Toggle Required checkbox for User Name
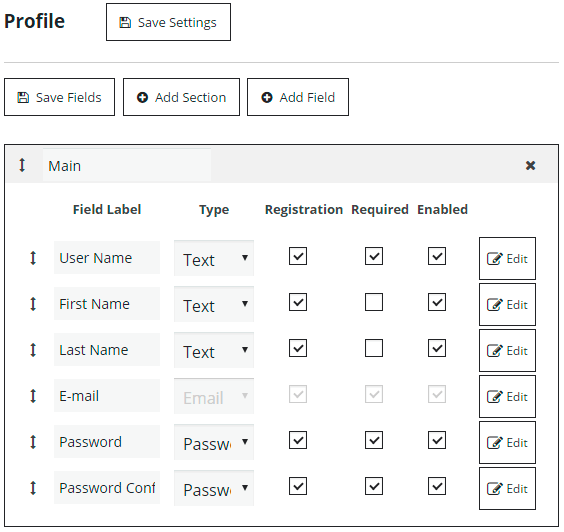This screenshot has width=564, height=532. [x=374, y=256]
